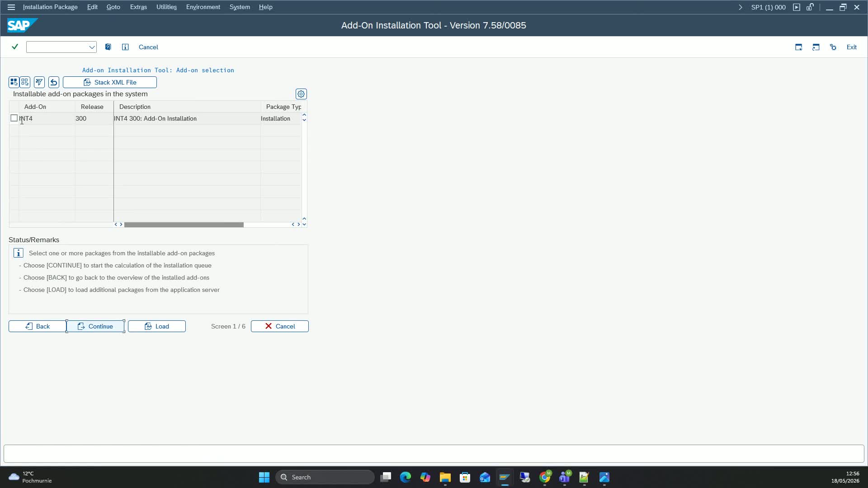Open the Edit menu
This screenshot has width=868, height=488.
tap(92, 7)
